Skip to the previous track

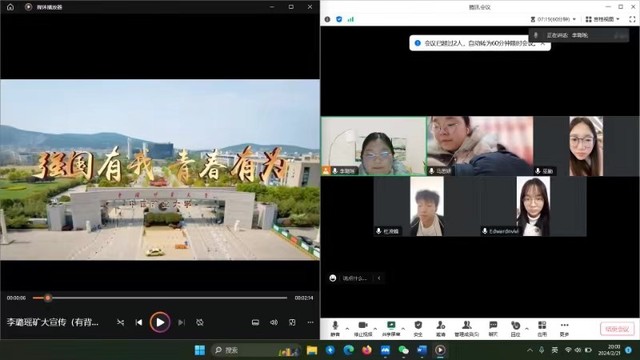point(139,322)
